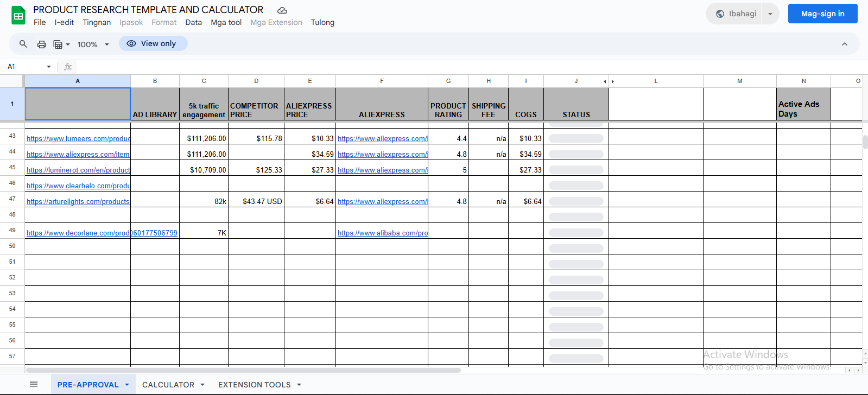Select column F header
868x395 pixels.
pos(382,81)
